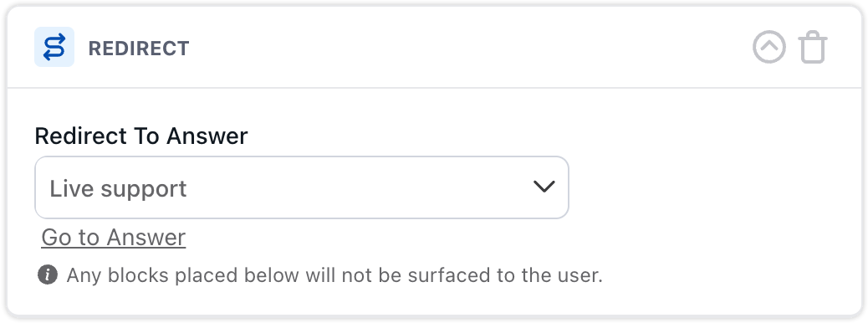This screenshot has width=868, height=323.
Task: Click the blank area right of dropdown
Action: tap(714, 187)
